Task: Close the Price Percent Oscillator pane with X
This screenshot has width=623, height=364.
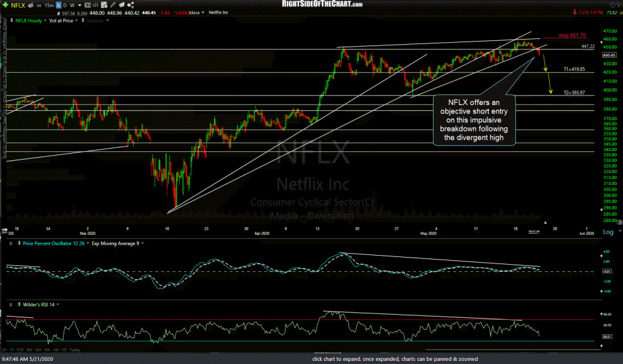Action: (x=11, y=243)
